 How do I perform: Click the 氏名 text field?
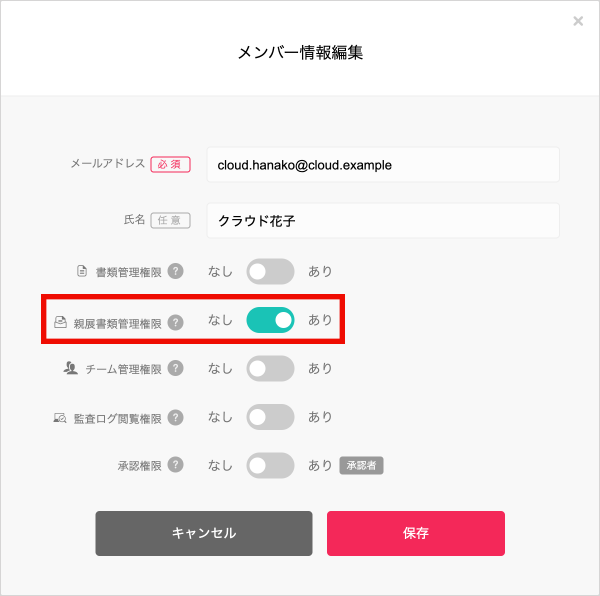click(x=383, y=221)
